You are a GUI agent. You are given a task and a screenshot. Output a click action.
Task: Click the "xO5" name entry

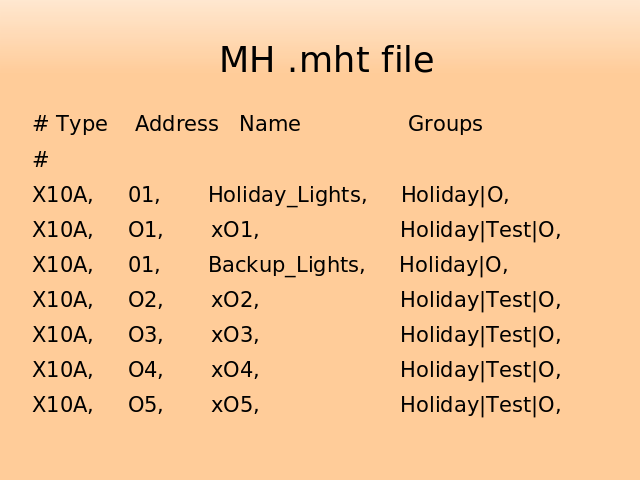pyautogui.click(x=235, y=406)
